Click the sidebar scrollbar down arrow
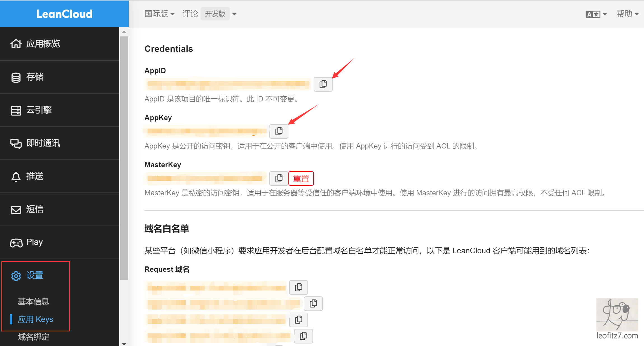Image resolution: width=644 pixels, height=346 pixels. (124, 343)
